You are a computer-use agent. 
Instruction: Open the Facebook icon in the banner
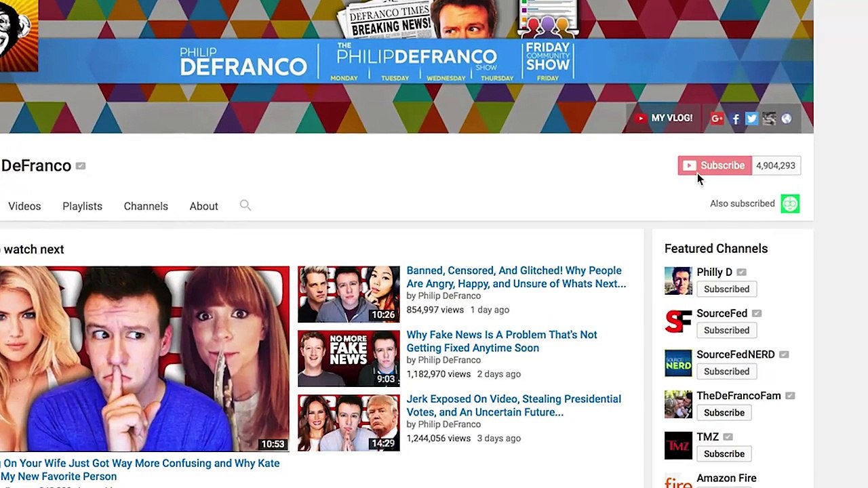pyautogui.click(x=736, y=119)
